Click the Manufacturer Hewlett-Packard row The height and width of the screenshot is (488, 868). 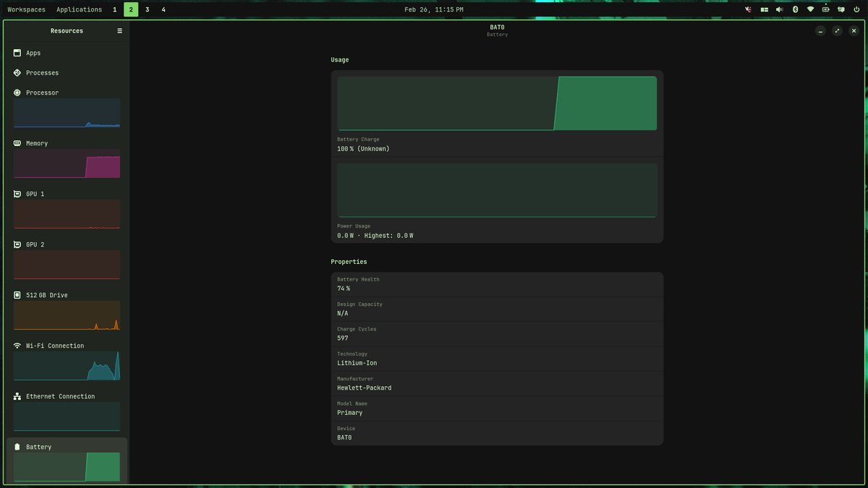click(497, 383)
